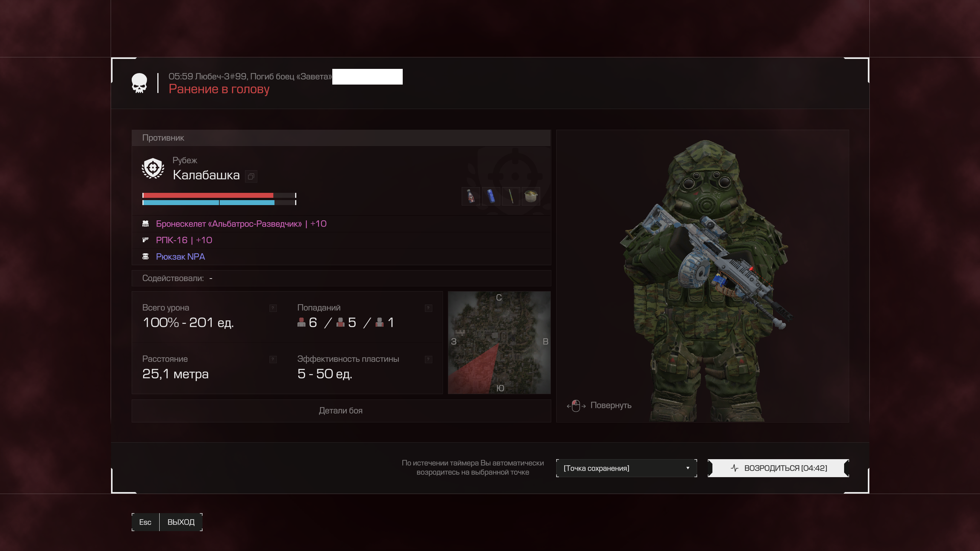Image resolution: width=980 pixels, height=551 pixels.
Task: Click the dropdown arrow of respawn selector
Action: (688, 468)
